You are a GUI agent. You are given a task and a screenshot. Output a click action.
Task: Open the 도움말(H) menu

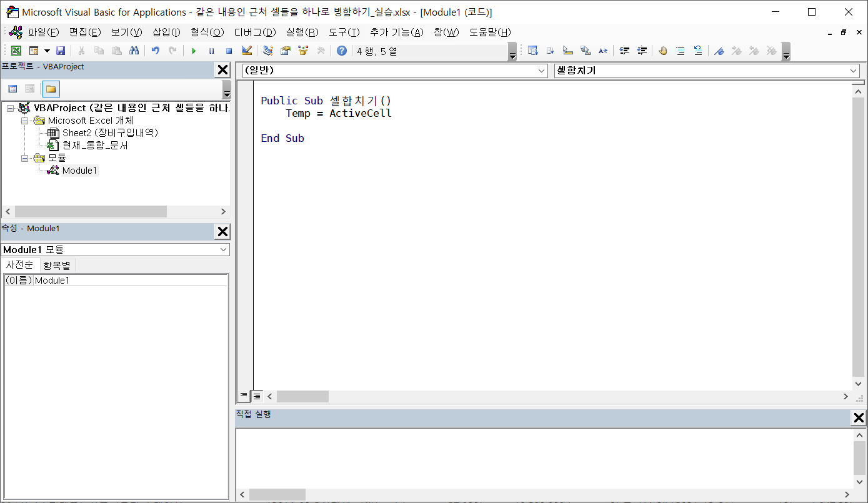(490, 32)
